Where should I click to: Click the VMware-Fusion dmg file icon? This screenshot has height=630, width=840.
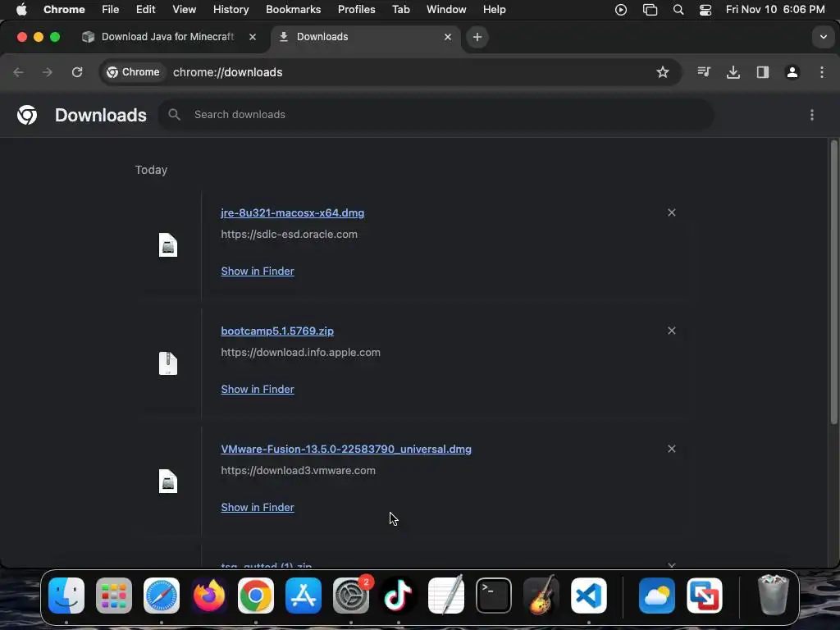[168, 481]
